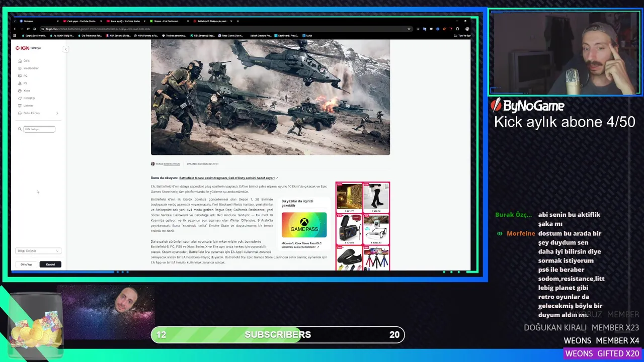Screen dimensions: 644x362
Task: Go back in browser history
Action: click(15, 29)
